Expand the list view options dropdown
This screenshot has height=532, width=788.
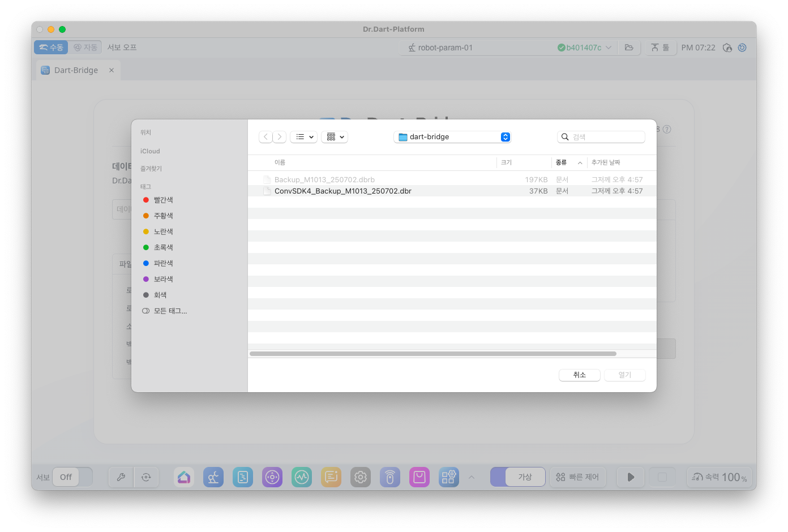[x=304, y=137]
